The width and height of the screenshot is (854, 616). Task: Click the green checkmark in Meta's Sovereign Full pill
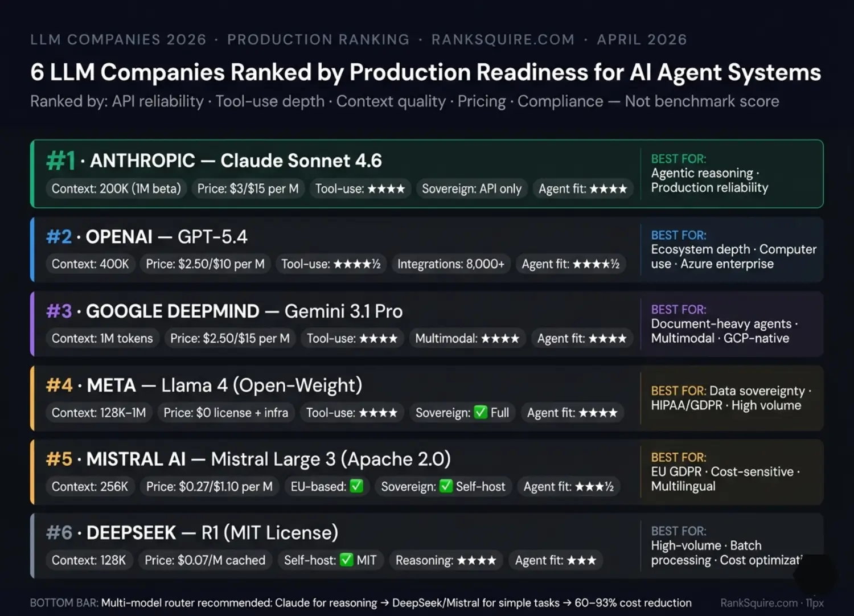pyautogui.click(x=481, y=412)
